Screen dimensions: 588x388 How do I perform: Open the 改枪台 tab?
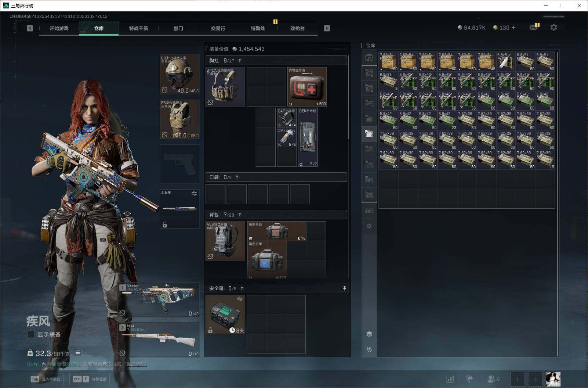297,28
